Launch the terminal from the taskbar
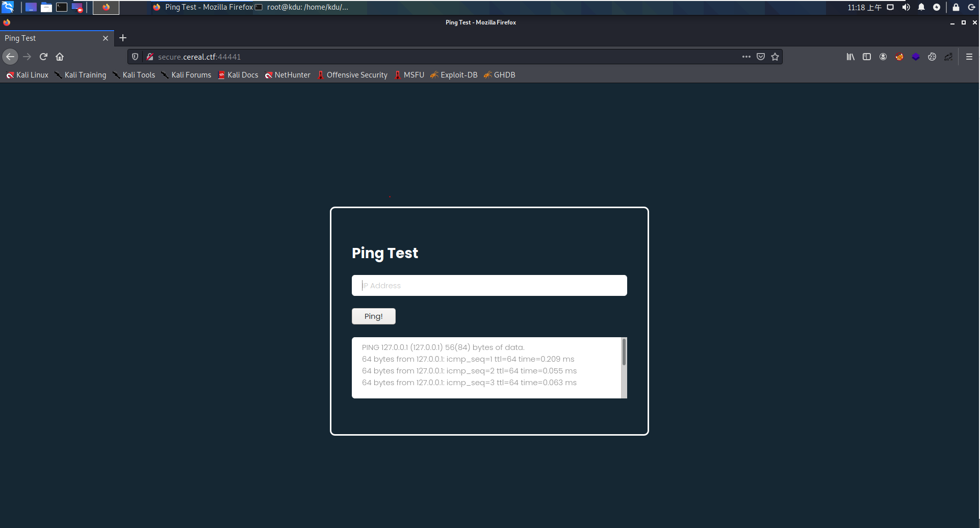This screenshot has height=528, width=980. pos(61,7)
